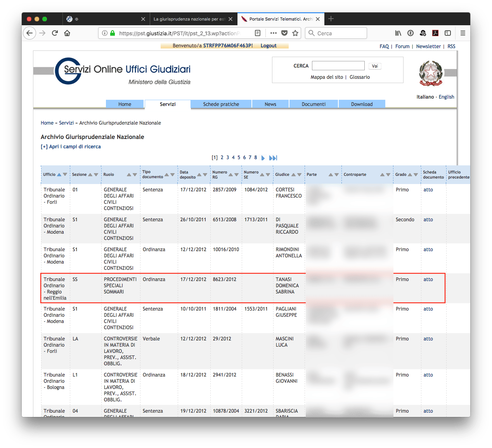Open the Glossario link
The width and height of the screenshot is (492, 448).
[x=360, y=77]
